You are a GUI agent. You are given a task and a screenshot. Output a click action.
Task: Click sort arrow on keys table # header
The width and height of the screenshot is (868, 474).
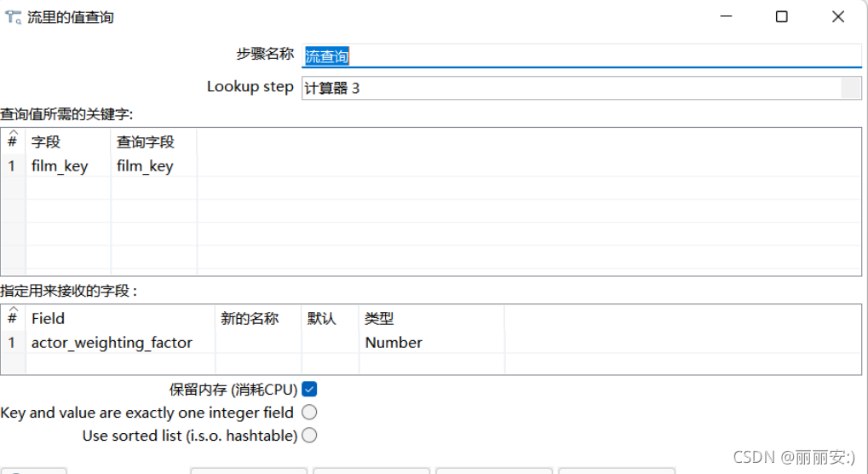[x=14, y=132]
